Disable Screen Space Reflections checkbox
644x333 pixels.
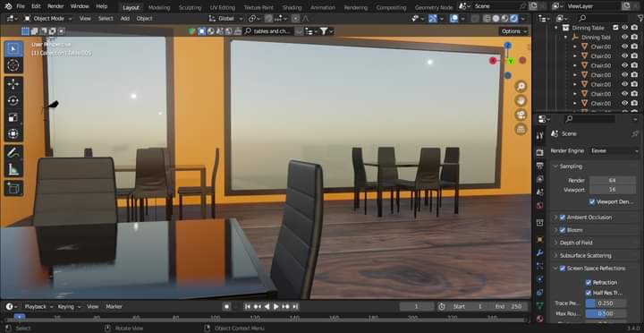[563, 268]
